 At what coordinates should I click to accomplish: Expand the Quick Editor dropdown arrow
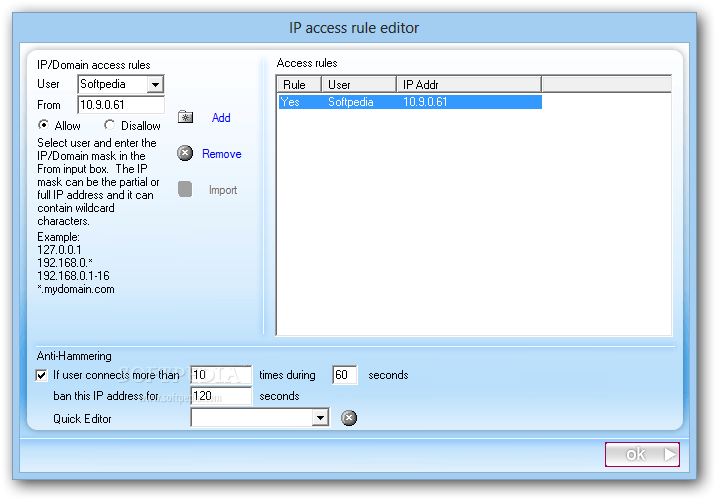(x=321, y=418)
